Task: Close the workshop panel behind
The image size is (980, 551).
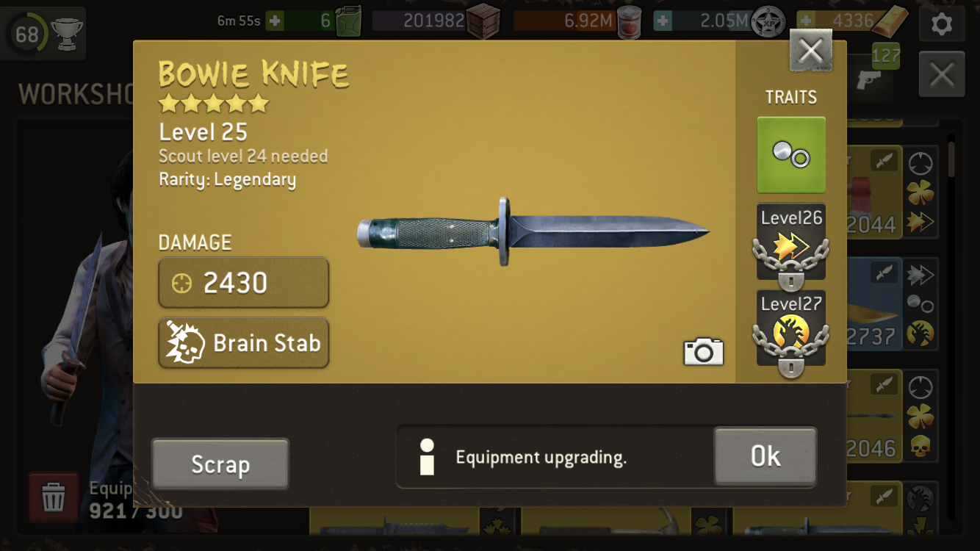Action: (942, 74)
